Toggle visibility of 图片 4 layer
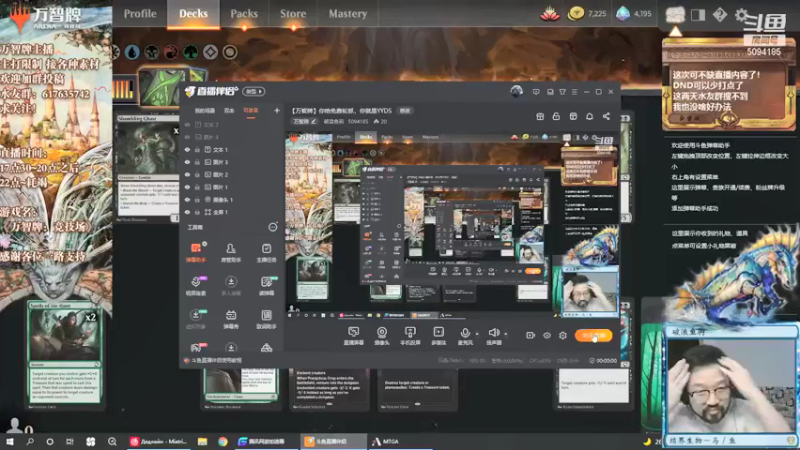The image size is (800, 450). pyautogui.click(x=187, y=137)
